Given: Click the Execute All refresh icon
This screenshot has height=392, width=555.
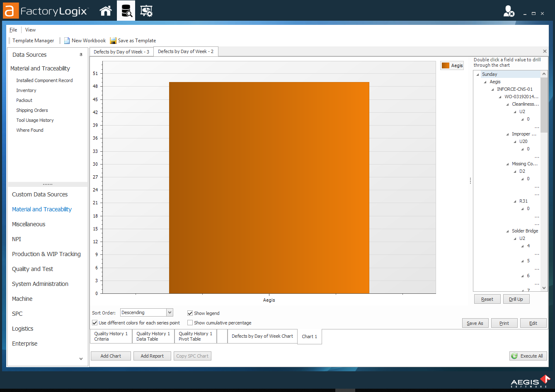Looking at the screenshot, I should point(514,356).
